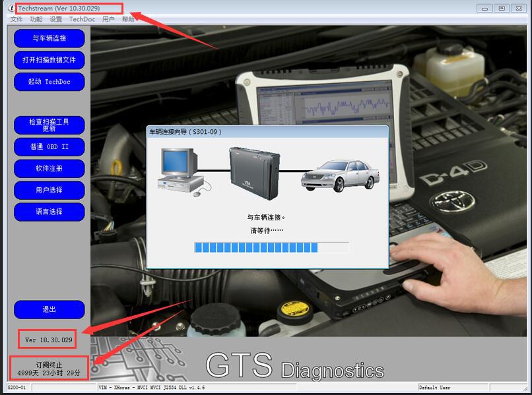
Task: Click the 车辆连接向导 (S301-09) dialog title bar
Action: [x=267, y=131]
